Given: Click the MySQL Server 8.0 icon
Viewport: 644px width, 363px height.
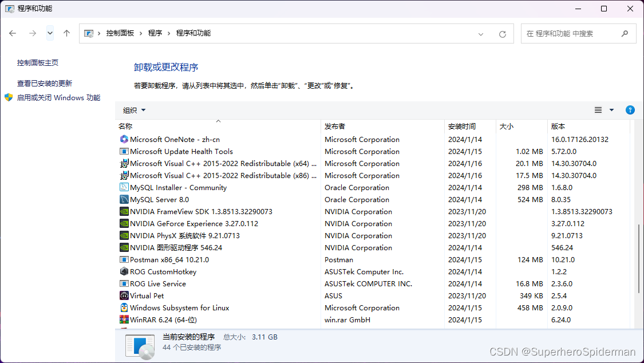Looking at the screenshot, I should [124, 200].
